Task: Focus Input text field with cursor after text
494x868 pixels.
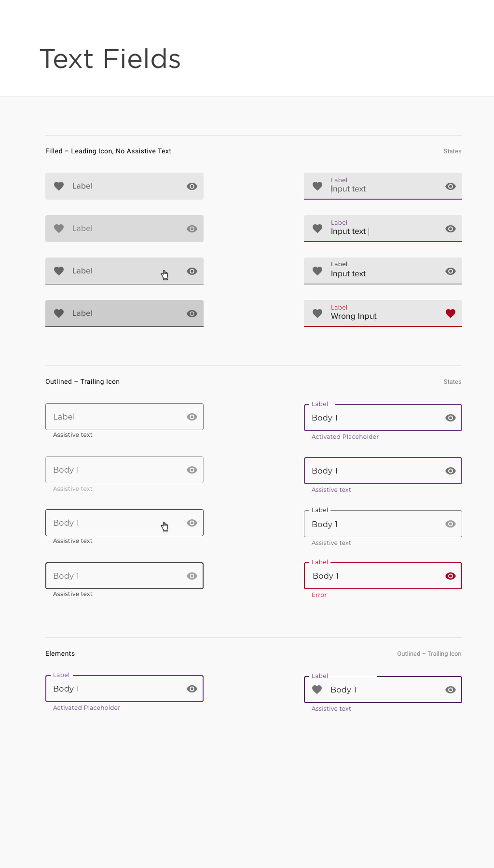Action: point(383,229)
